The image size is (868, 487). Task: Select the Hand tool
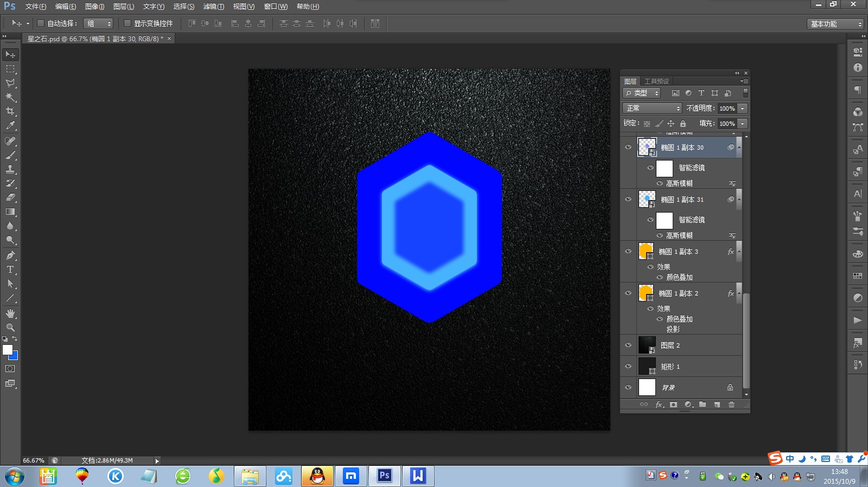(10, 313)
